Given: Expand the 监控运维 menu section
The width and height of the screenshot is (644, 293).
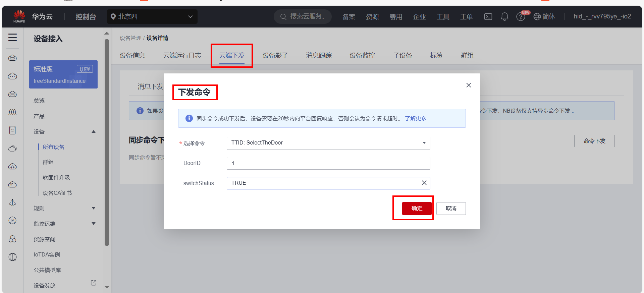Looking at the screenshot, I should (94, 224).
